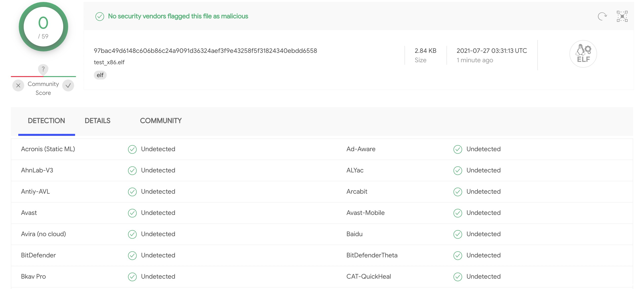Vote malicious with the X button
644x289 pixels.
tap(18, 85)
